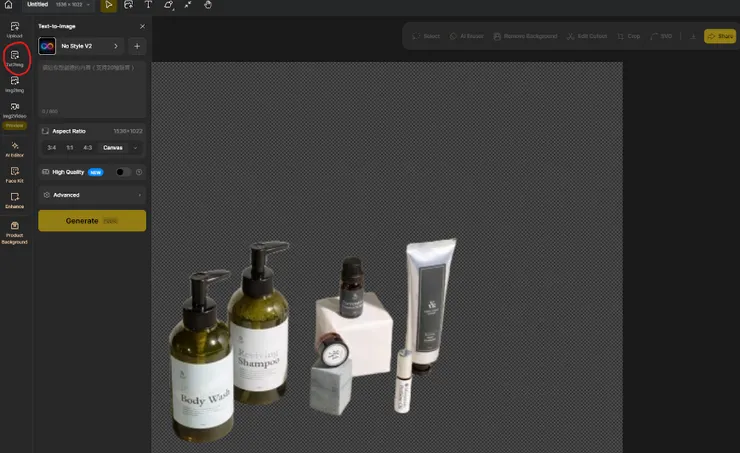740x453 pixels.
Task: Open the Txt2Img sidebar tool
Action: pyautogui.click(x=15, y=59)
